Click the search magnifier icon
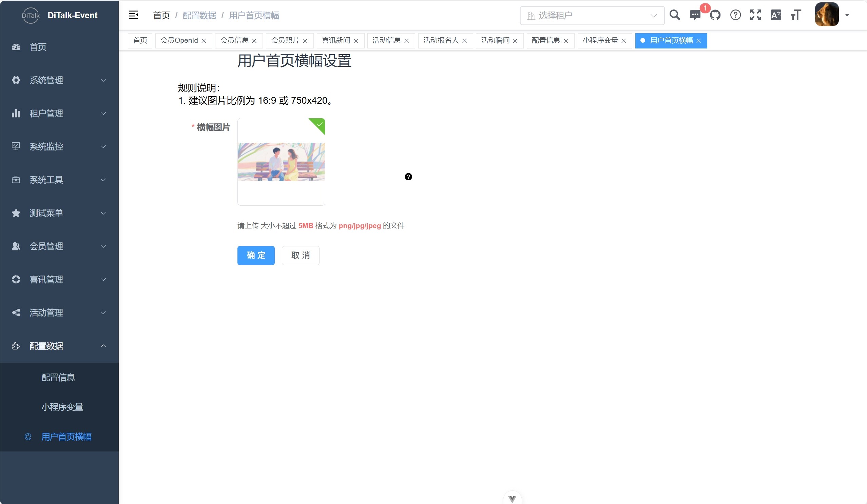This screenshot has height=504, width=867. pyautogui.click(x=675, y=15)
